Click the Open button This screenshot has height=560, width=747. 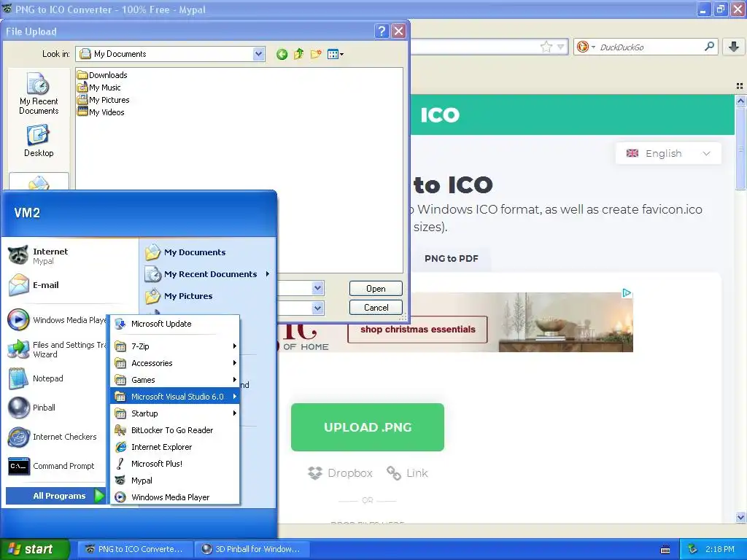tap(376, 289)
